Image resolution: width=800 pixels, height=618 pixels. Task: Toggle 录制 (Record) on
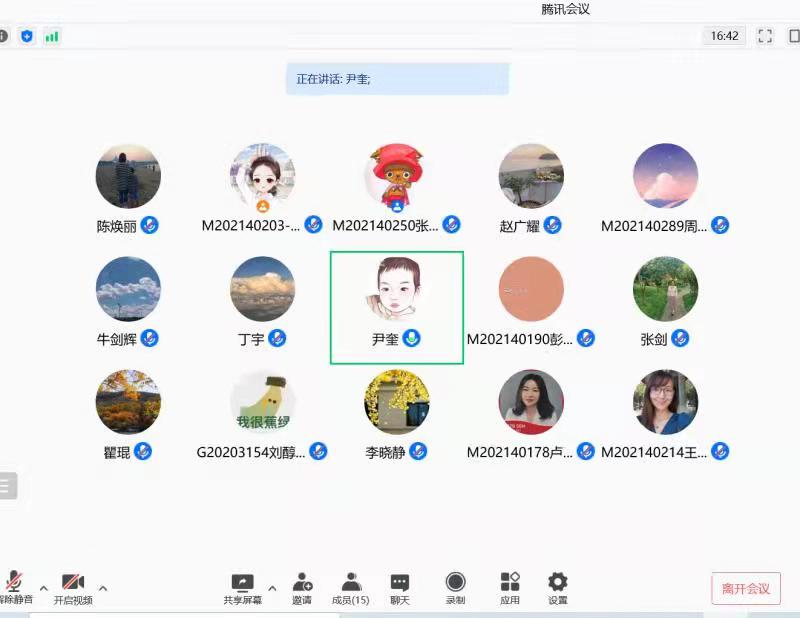click(x=455, y=583)
